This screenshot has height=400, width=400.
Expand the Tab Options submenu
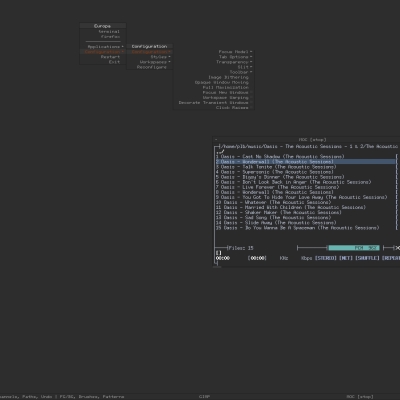(213, 57)
